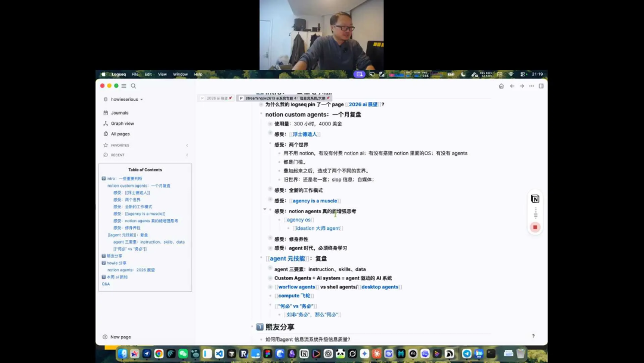This screenshot has height=363, width=644.
Task: Collapse the 'notion agents 真的能增强思考' block
Action: click(x=265, y=210)
